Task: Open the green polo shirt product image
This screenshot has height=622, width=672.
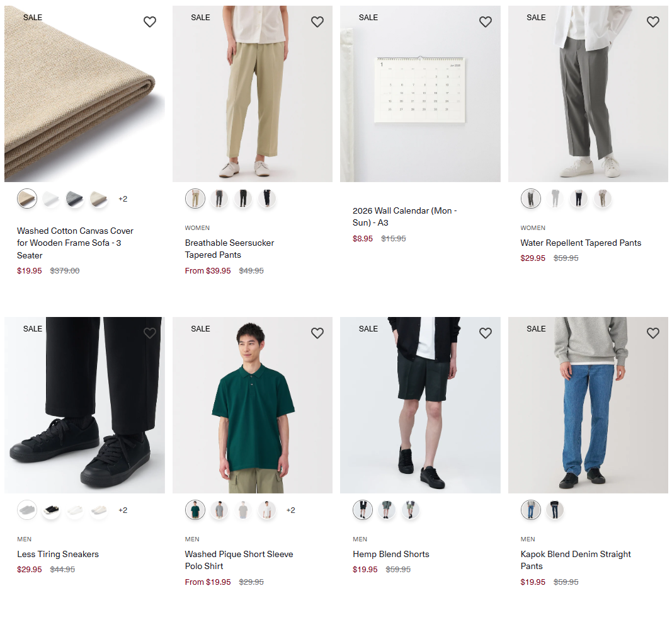Action: tap(253, 405)
